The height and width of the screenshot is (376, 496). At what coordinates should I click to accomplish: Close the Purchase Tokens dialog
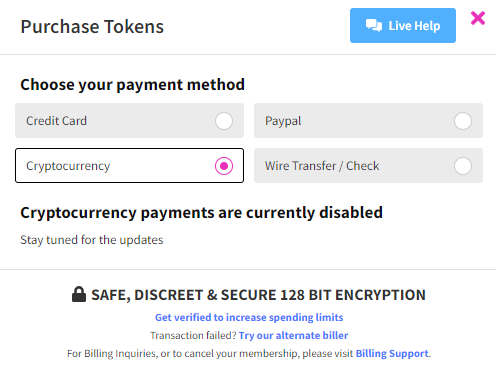[478, 18]
